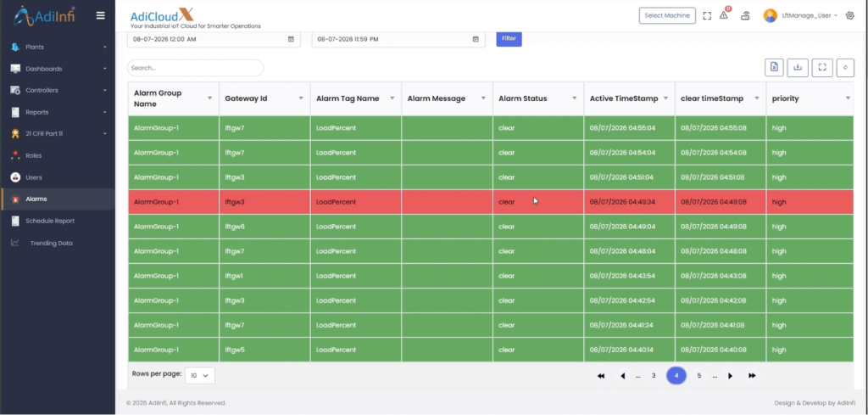This screenshot has height=415, width=868.
Task: Click the gateway connection icon in header
Action: point(745,15)
